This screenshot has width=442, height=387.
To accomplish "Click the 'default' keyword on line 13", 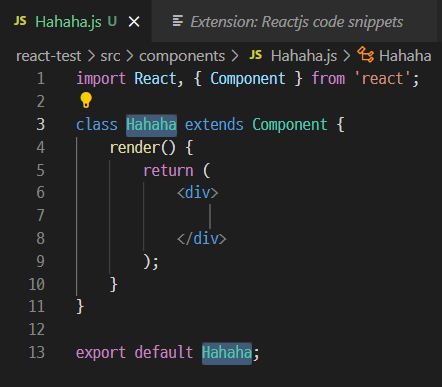I will [x=164, y=352].
